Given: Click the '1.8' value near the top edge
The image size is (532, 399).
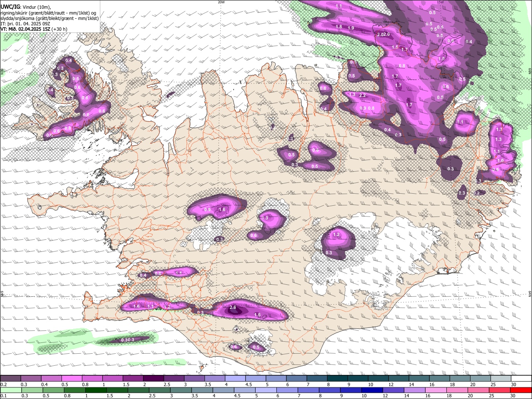Looking at the screenshot, I should 339,27.
